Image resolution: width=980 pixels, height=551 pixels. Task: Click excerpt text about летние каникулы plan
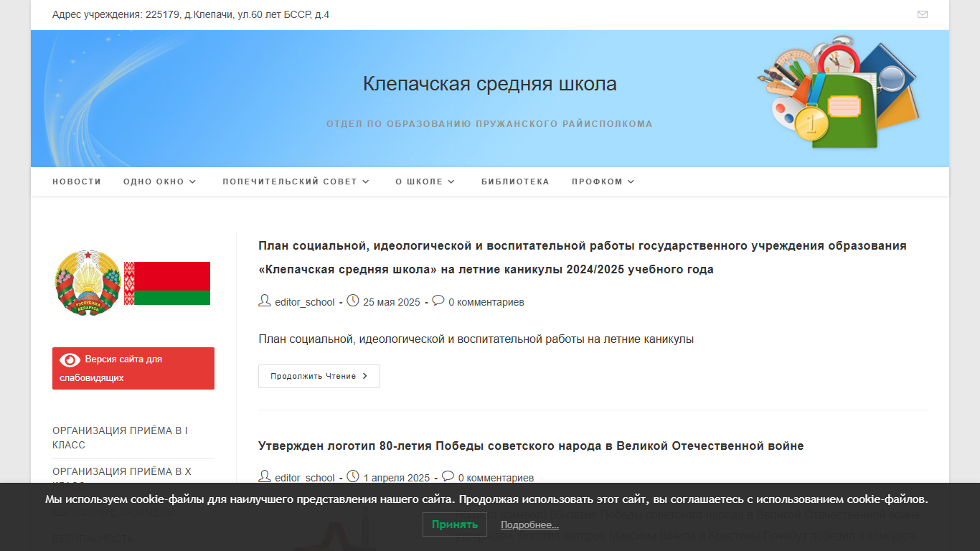pos(476,339)
